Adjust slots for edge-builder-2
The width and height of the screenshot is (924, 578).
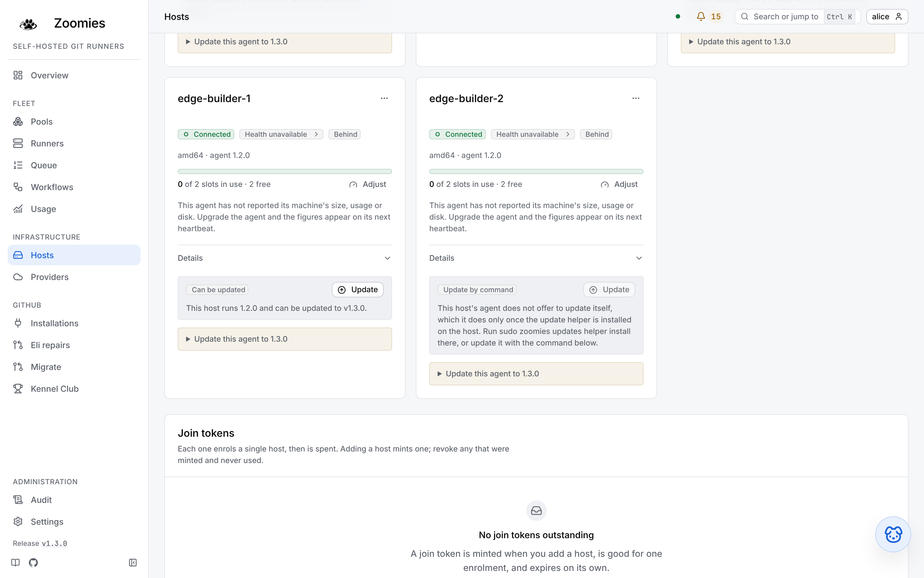(x=619, y=184)
